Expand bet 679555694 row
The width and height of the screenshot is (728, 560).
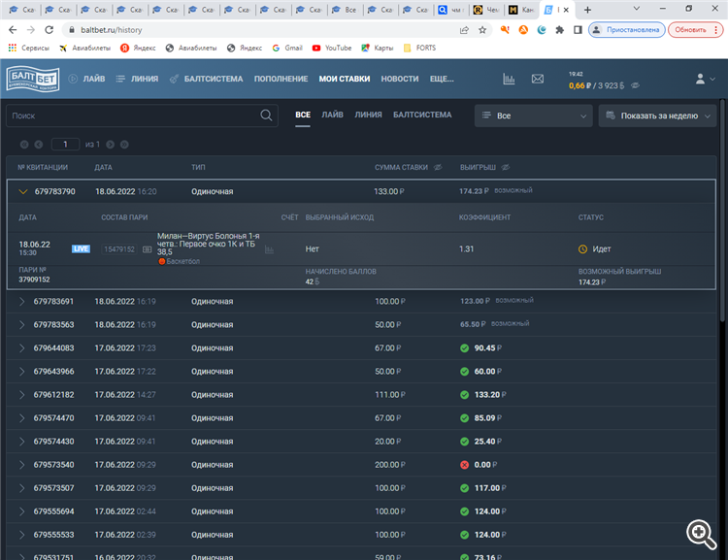pyautogui.click(x=21, y=511)
